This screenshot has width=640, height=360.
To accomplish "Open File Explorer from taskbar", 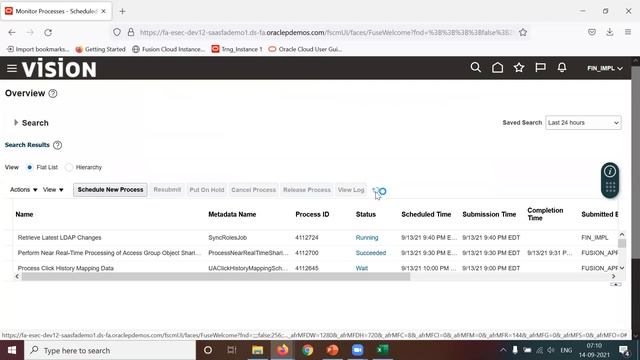I will click(x=258, y=350).
